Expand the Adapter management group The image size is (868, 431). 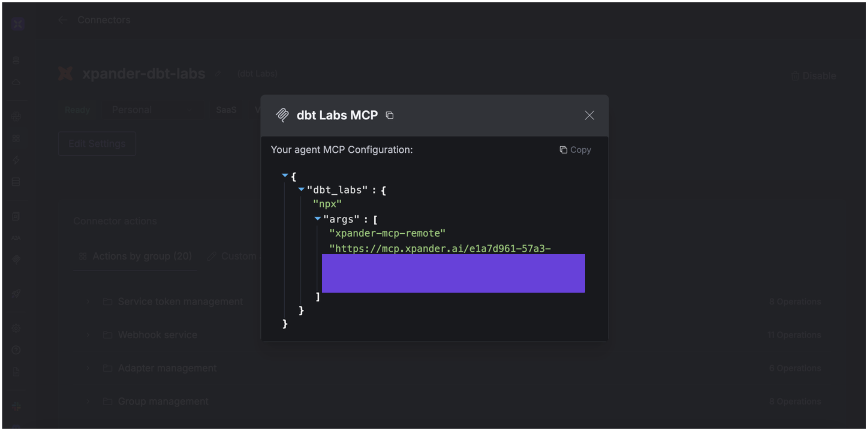coord(88,368)
